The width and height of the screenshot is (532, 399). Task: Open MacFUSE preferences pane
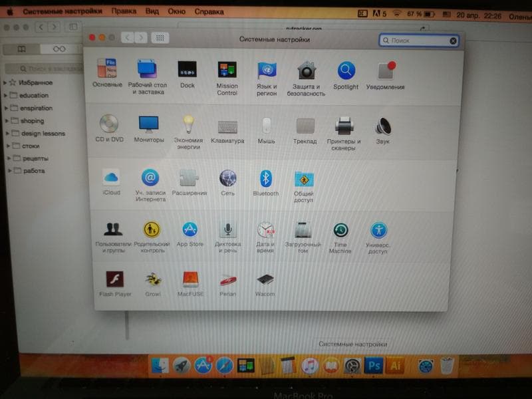click(190, 284)
